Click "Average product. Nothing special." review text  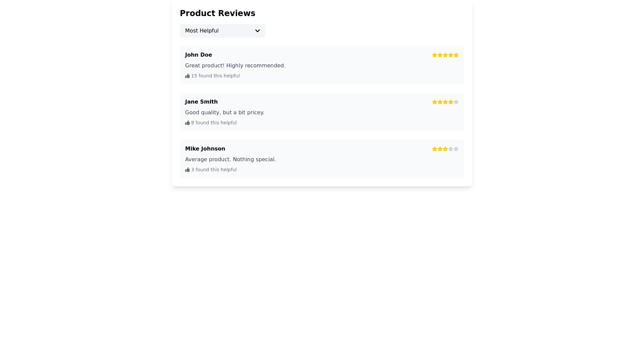pyautogui.click(x=230, y=160)
